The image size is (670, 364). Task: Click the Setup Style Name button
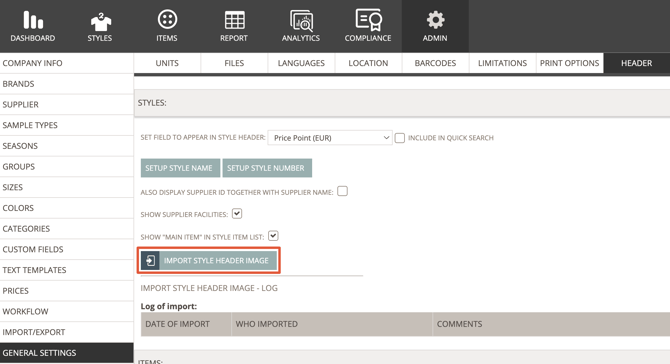pos(180,168)
